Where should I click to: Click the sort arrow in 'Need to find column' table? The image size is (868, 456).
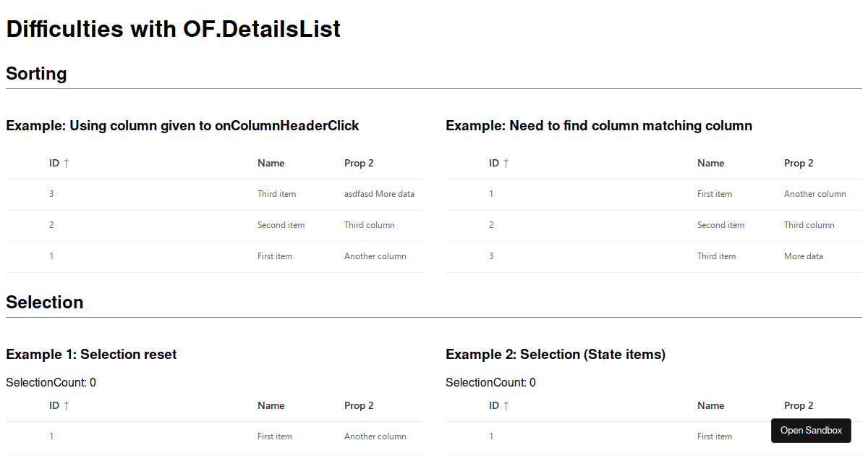pyautogui.click(x=506, y=163)
